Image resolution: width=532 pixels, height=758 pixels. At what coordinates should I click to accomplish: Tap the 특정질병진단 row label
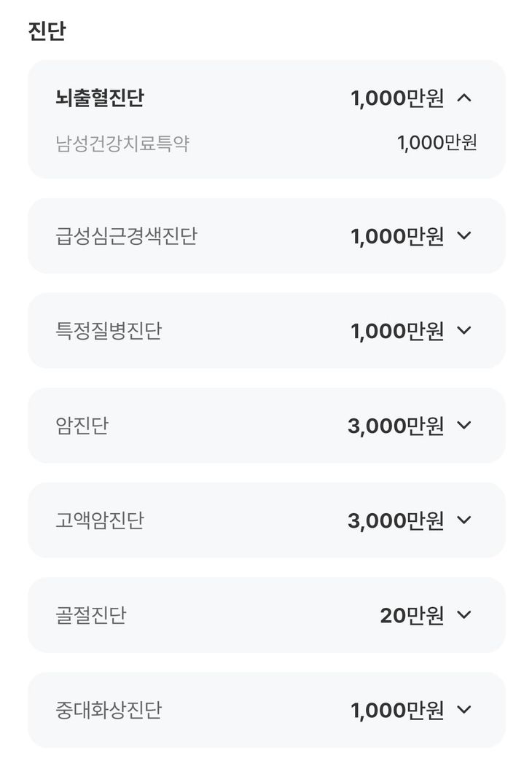[x=109, y=331]
